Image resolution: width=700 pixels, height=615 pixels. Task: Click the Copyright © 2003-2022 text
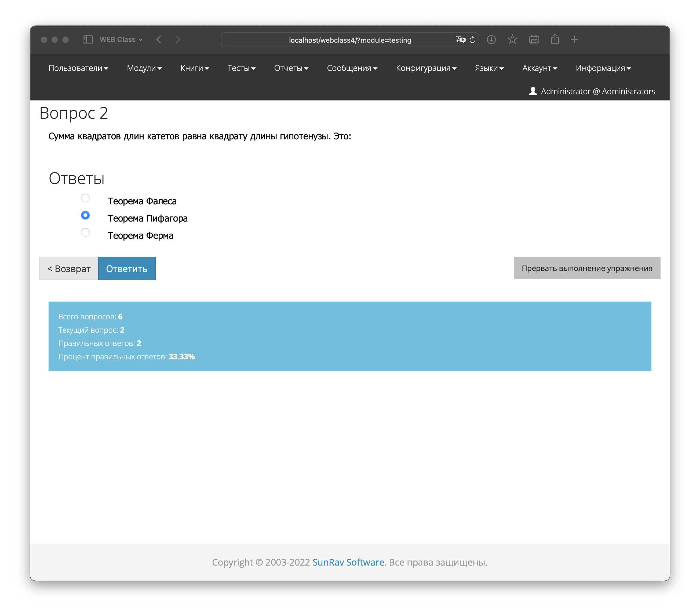click(x=261, y=562)
